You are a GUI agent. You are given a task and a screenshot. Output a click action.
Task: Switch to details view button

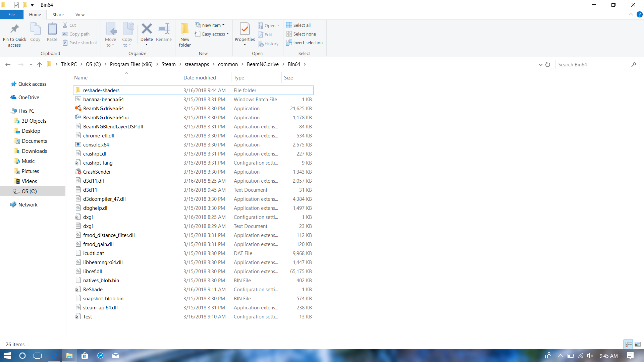[x=629, y=344]
